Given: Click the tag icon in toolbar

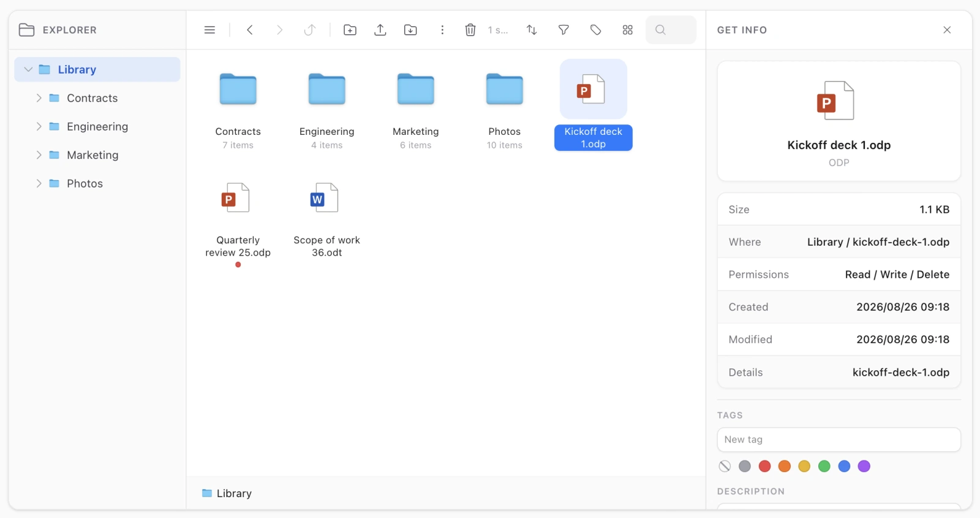Looking at the screenshot, I should (595, 30).
